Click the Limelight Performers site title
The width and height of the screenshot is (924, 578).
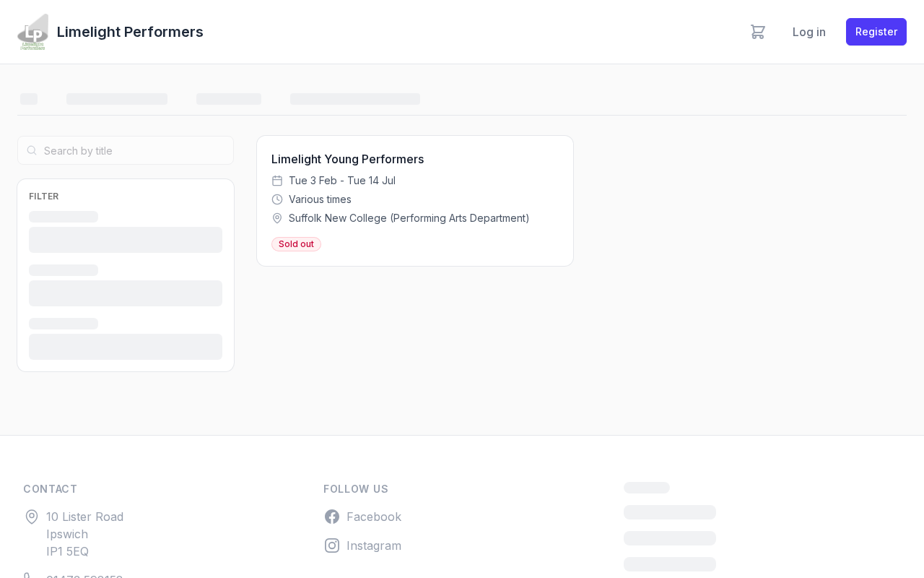tap(130, 32)
